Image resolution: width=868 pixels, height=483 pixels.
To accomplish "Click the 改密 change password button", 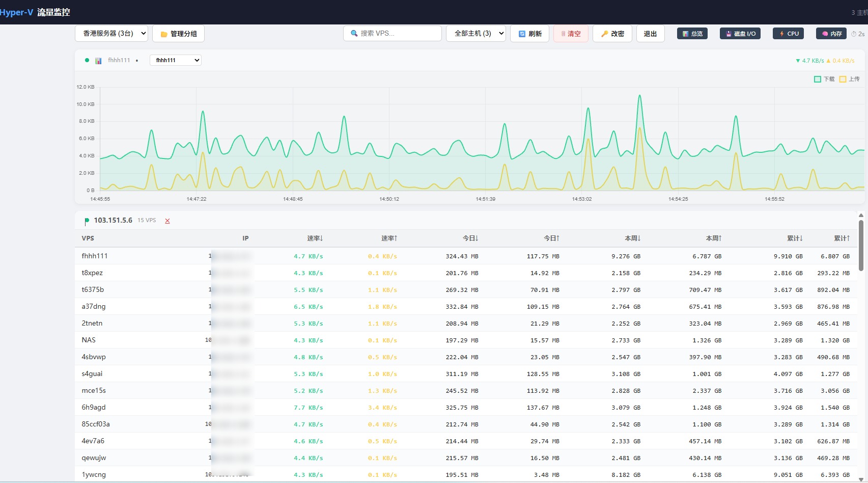I will click(x=612, y=34).
